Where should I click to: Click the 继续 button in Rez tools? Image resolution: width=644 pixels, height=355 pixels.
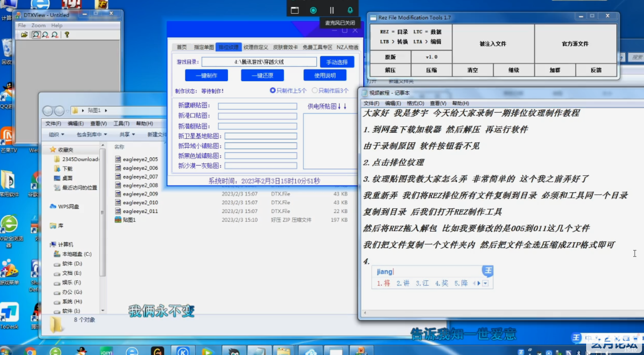click(x=514, y=70)
